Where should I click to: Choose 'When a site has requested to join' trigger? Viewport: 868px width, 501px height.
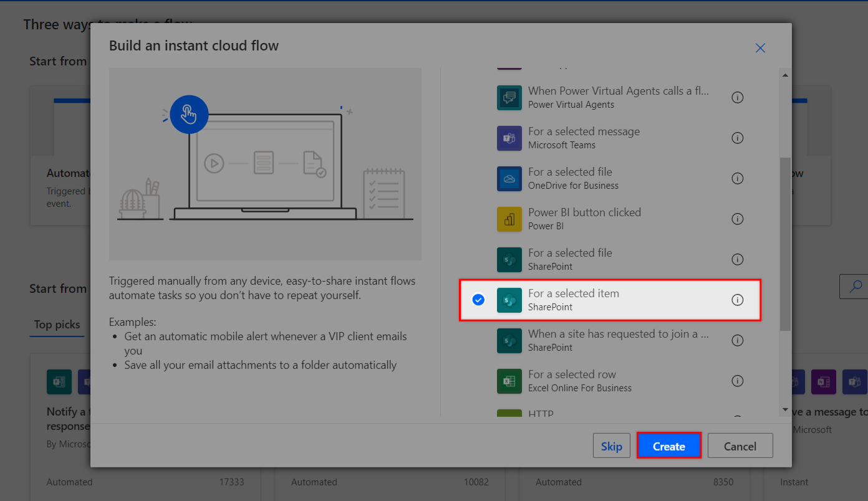[x=617, y=340]
